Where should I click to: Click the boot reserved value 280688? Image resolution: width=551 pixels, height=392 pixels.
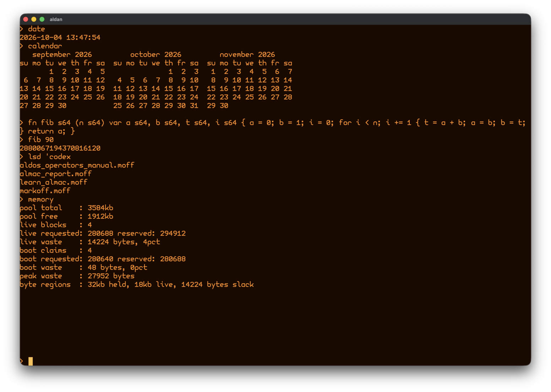point(173,259)
